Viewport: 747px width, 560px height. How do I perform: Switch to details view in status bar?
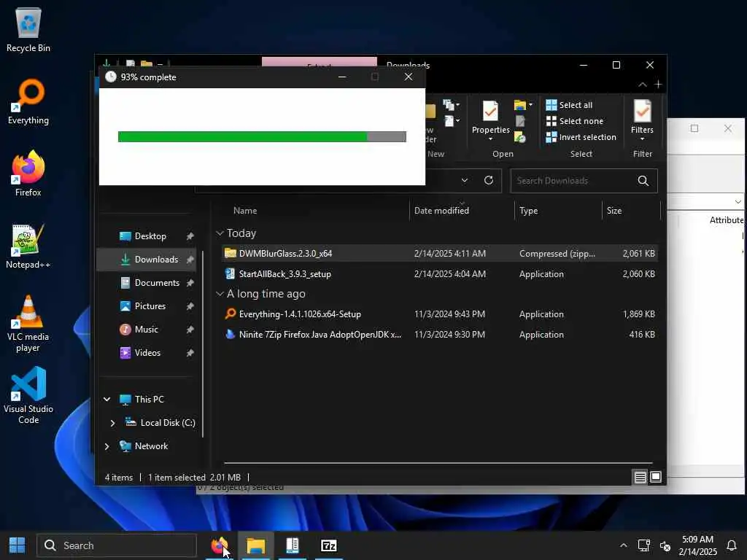(x=640, y=477)
